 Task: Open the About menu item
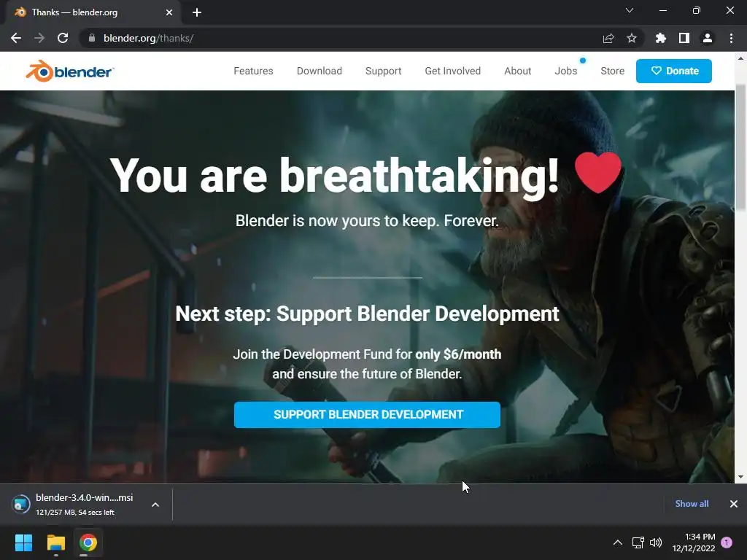point(518,71)
